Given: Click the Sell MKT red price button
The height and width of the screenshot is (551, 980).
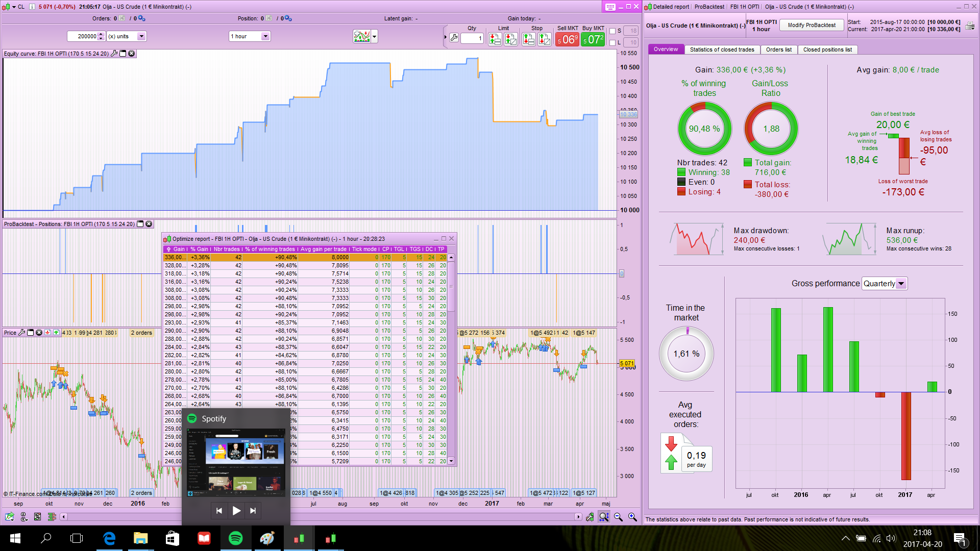Looking at the screenshot, I should click(567, 39).
